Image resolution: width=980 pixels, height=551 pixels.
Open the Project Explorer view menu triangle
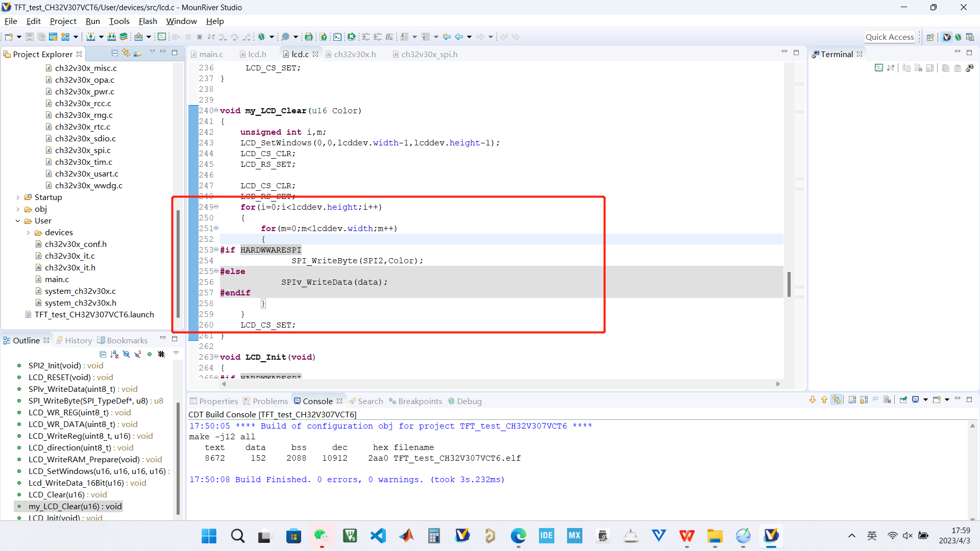tap(152, 52)
